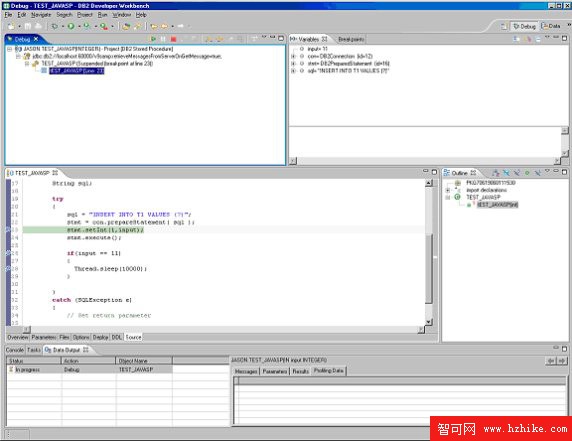The width and height of the screenshot is (572, 441).
Task: Open the Results tab in output pane
Action: point(301,371)
